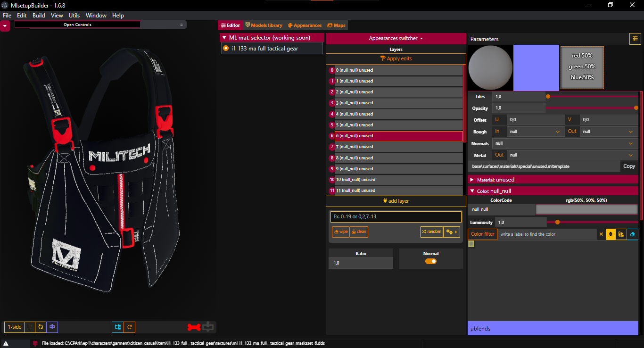This screenshot has width=644, height=348.
Task: Open the Rough Out dropdown
Action: pos(609,132)
